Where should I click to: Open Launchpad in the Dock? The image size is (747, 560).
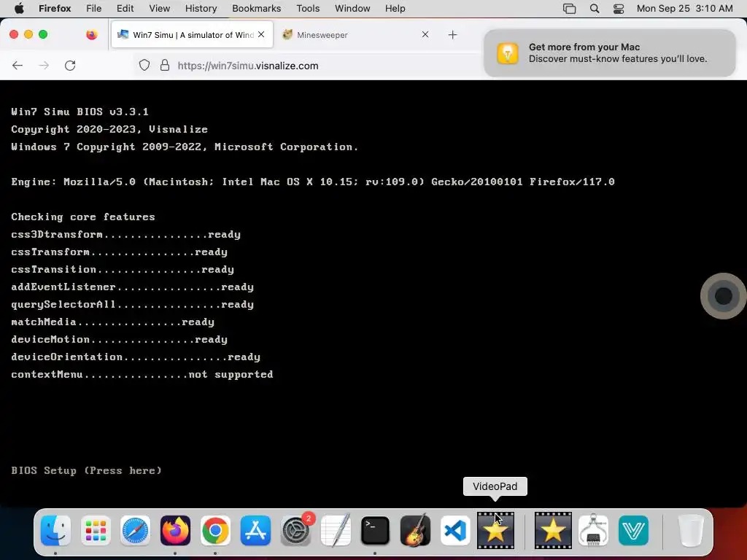(x=96, y=530)
